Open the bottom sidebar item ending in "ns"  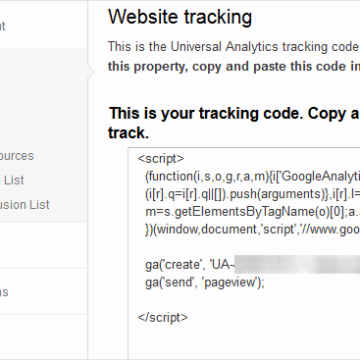click(4, 292)
